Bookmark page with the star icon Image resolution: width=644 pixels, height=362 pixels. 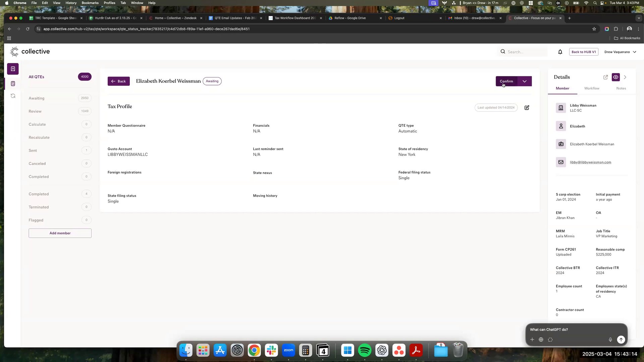point(594,29)
